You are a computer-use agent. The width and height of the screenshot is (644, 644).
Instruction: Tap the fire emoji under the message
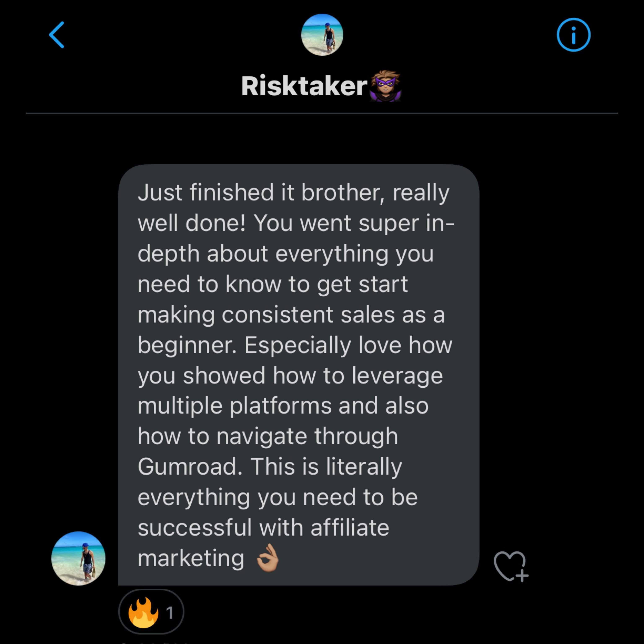(x=143, y=612)
